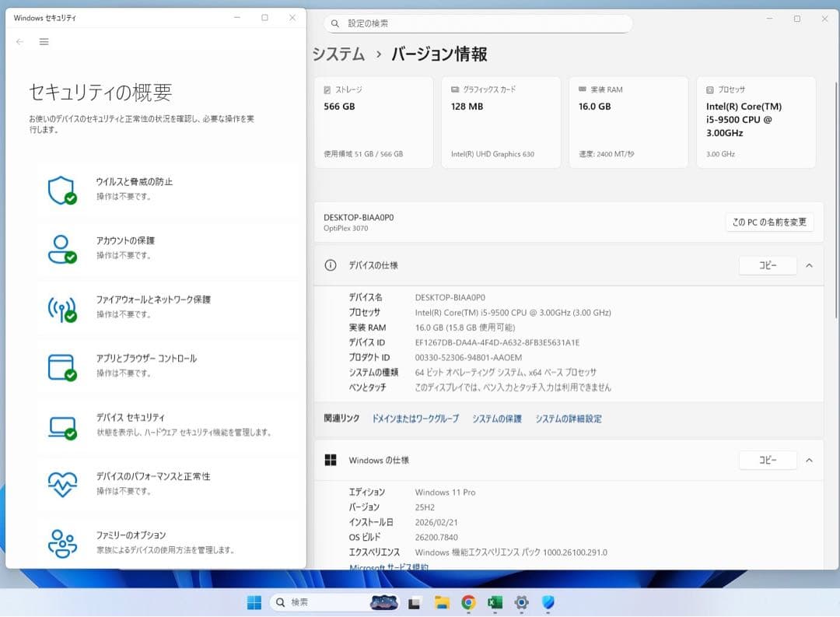The image size is (840, 617).
Task: Collapse the デバイスの仕様 section chevron
Action: [810, 265]
